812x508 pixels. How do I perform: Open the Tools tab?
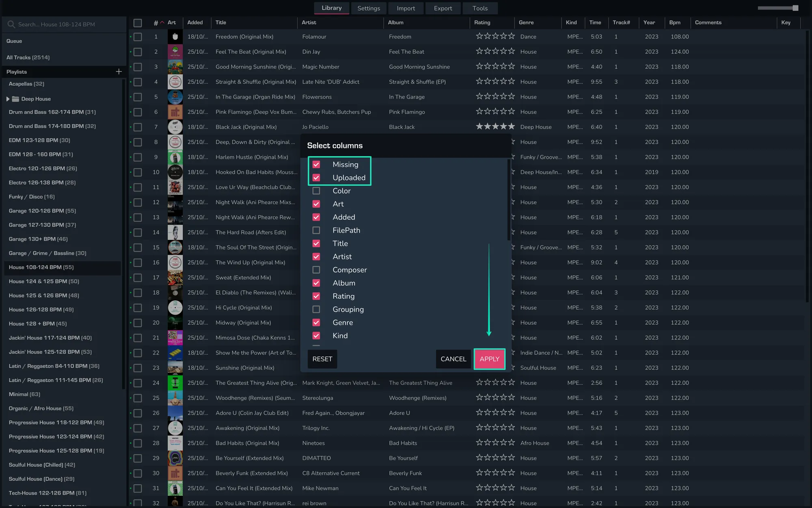pos(480,8)
